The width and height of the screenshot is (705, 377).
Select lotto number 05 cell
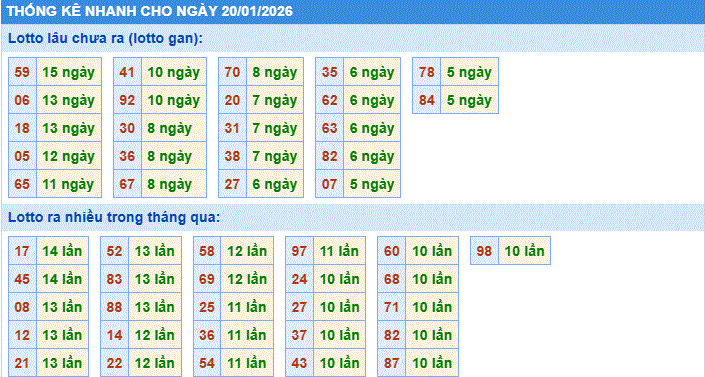pos(22,156)
